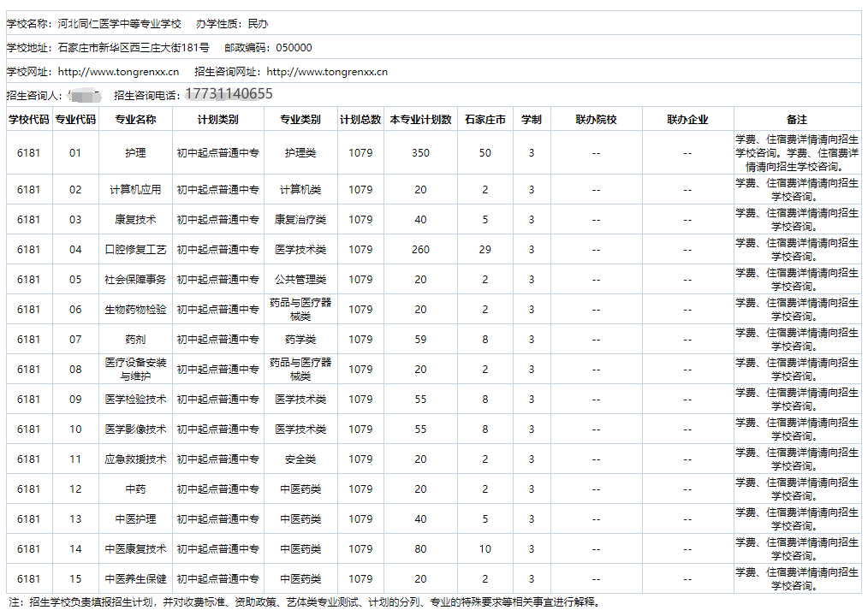Viewport: 868px width, 616px height.
Task: Select the 口腔修复工艺 major cell
Action: point(136,249)
